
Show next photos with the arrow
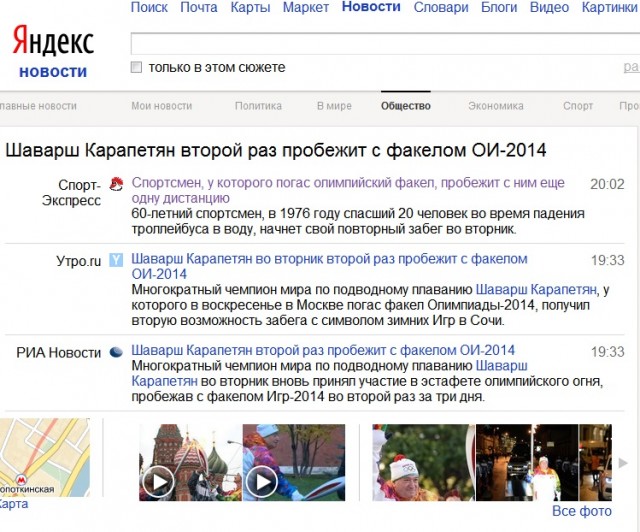click(x=623, y=463)
